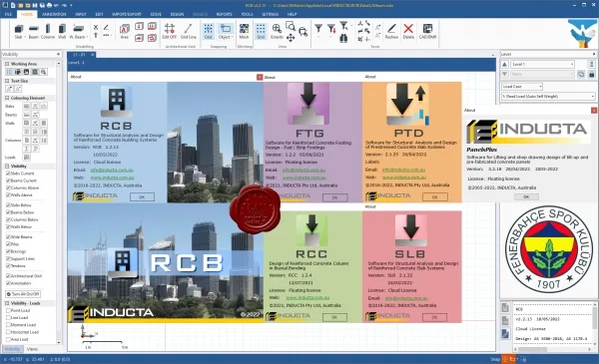Open the Dead Load (Auto Self Weight) dropdown
Viewport: 599px width, 364px height.
(548, 97)
